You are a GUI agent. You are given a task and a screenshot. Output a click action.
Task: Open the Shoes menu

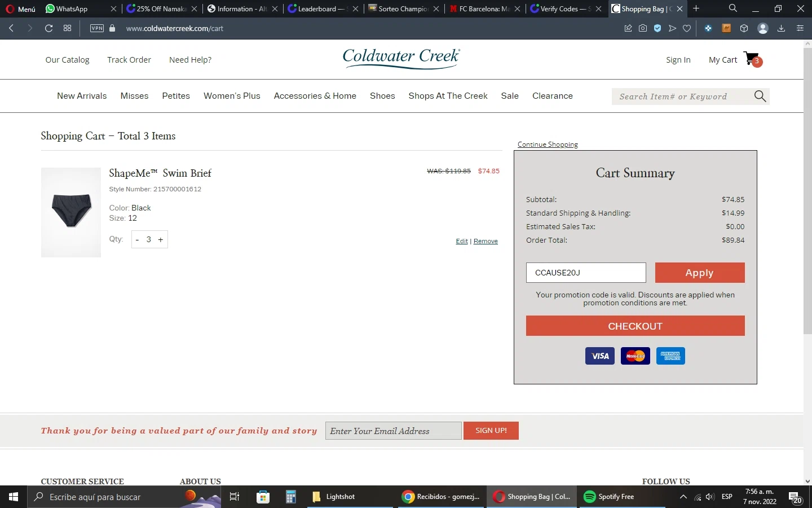[382, 96]
